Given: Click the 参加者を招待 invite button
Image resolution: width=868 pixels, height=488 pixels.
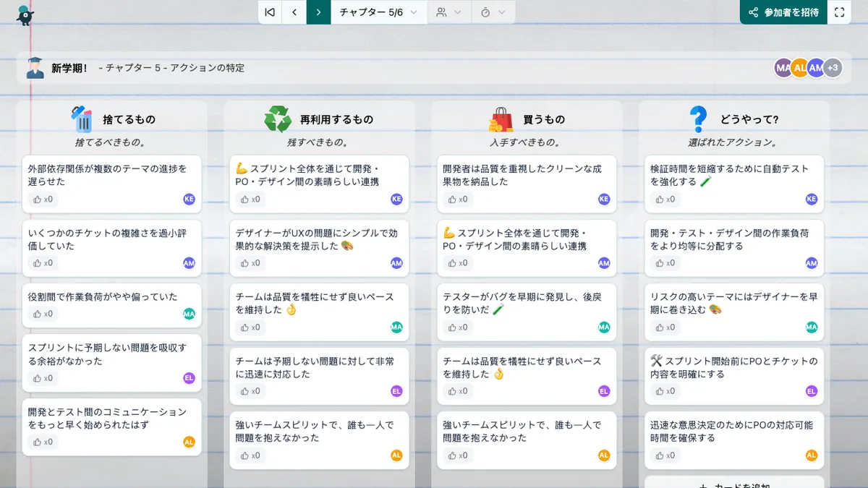Looking at the screenshot, I should 783,12.
